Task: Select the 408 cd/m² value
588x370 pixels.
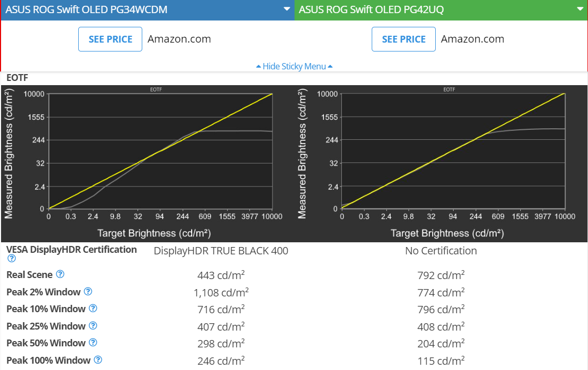Action: (441, 326)
